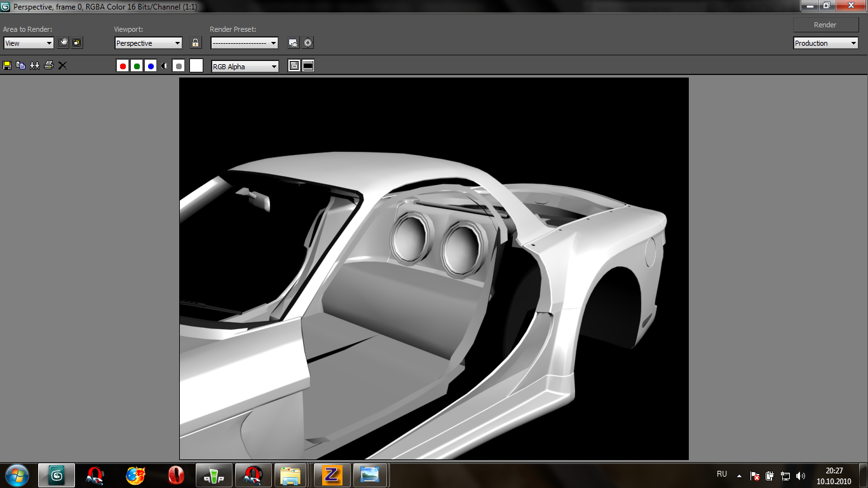Toggle the blue channel display
The image size is (868, 488).
pos(151,66)
